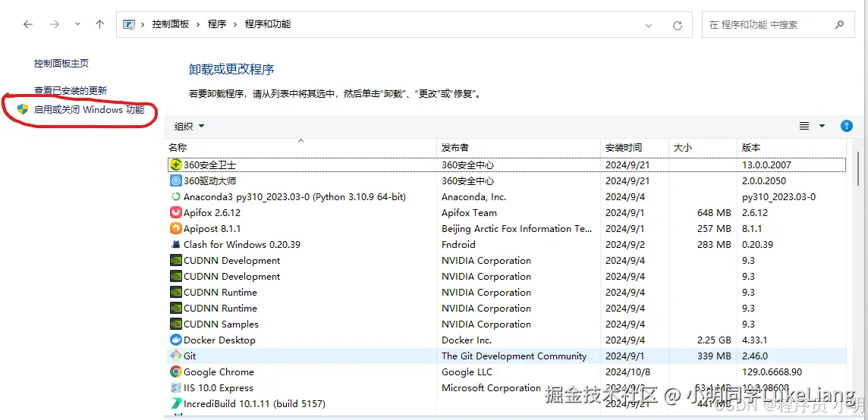The image size is (868, 420).
Task: Click version 4.33.1
Action: [x=753, y=340]
